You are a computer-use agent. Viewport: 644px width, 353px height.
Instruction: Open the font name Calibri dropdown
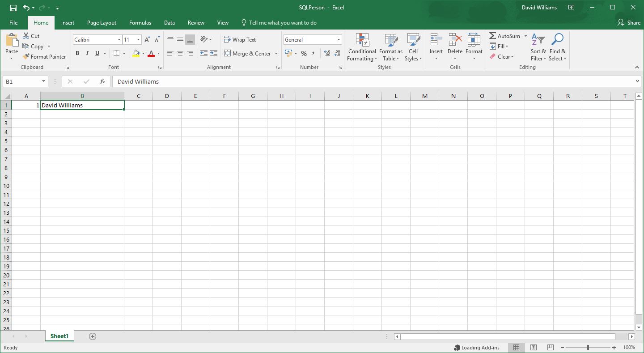point(119,40)
